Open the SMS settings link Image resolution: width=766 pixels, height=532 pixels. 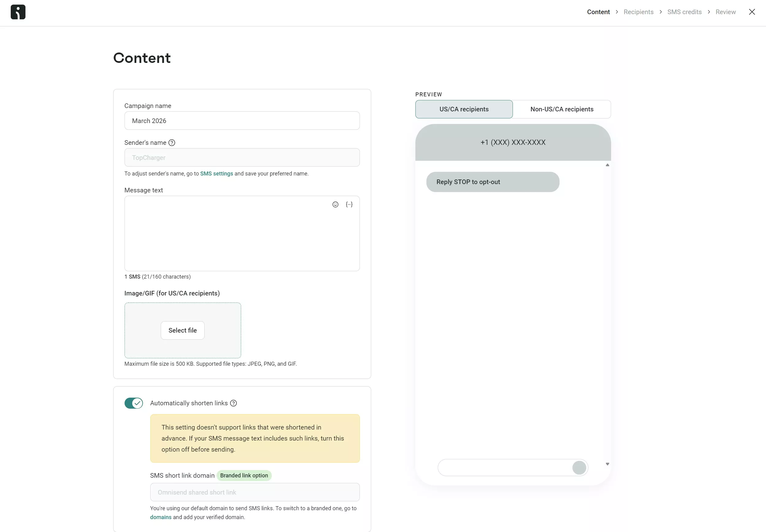(x=217, y=174)
